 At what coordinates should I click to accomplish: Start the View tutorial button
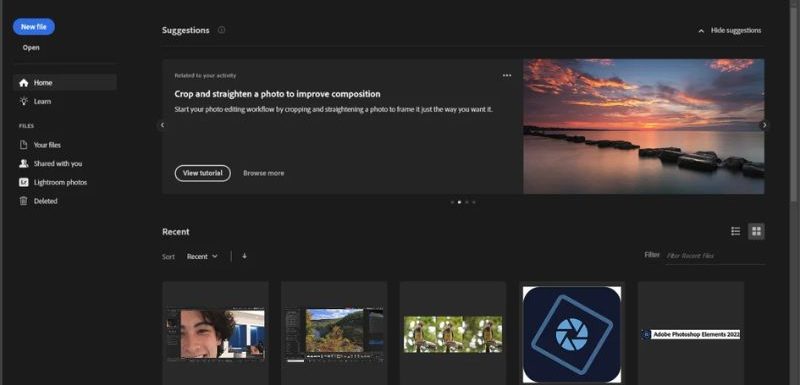tap(203, 173)
